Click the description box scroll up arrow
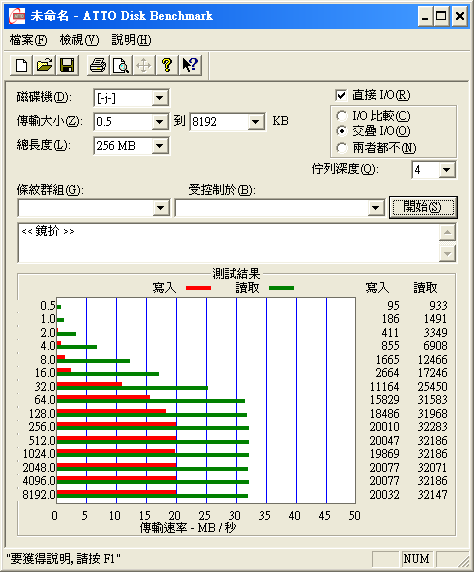474x572 pixels. (447, 232)
